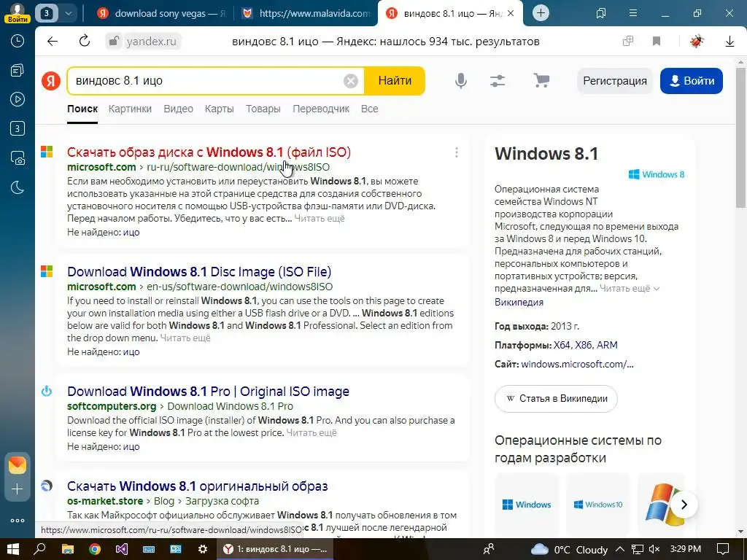Click the blue Войти login button

[692, 81]
